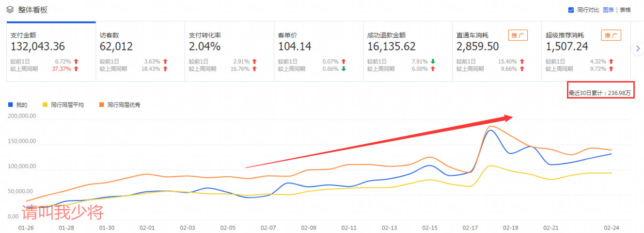
Task: Switch to 图表 view
Action: click(608, 10)
